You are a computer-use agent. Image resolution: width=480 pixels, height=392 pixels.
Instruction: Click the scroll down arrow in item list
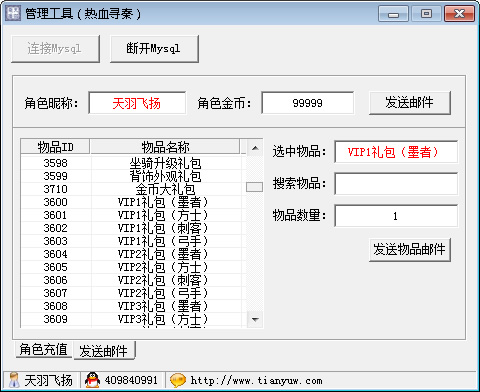pos(255,320)
